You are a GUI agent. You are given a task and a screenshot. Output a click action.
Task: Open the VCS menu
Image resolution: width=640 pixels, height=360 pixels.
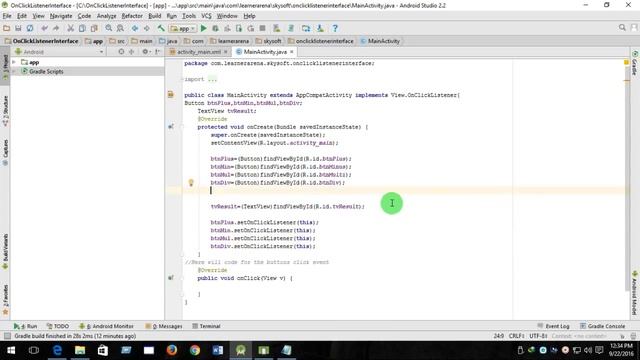point(206,16)
